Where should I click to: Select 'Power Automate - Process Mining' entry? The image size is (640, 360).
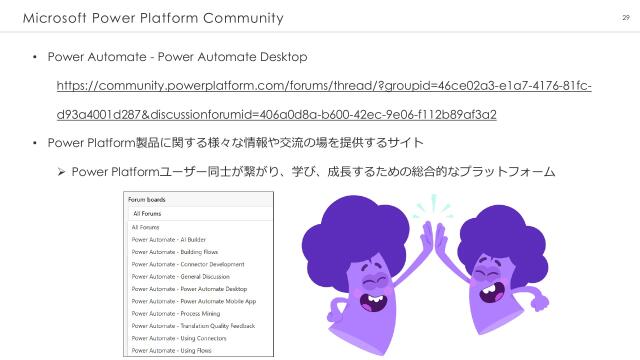tap(176, 313)
